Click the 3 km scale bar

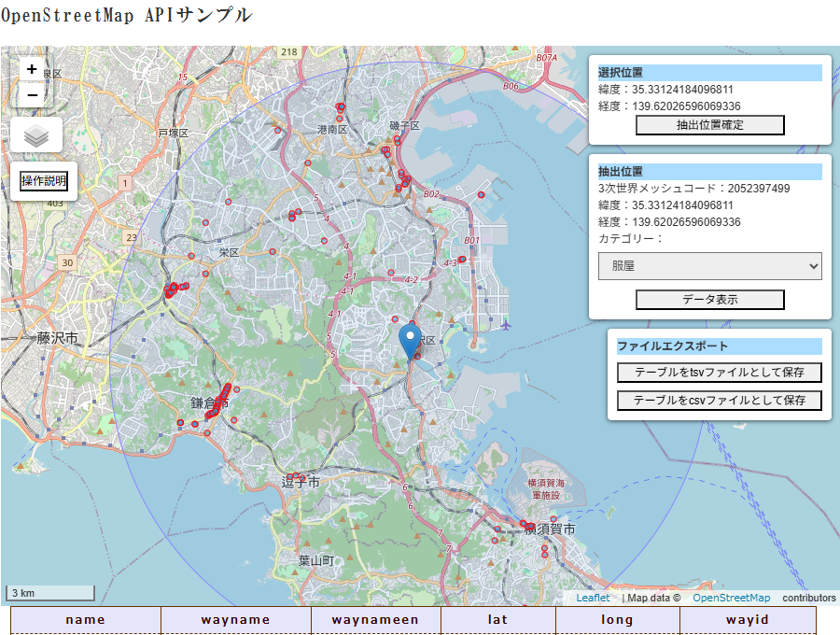[x=50, y=593]
